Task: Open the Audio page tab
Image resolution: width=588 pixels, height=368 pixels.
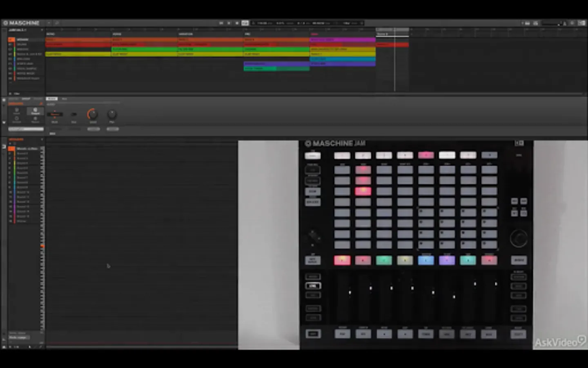Action: click(x=52, y=99)
